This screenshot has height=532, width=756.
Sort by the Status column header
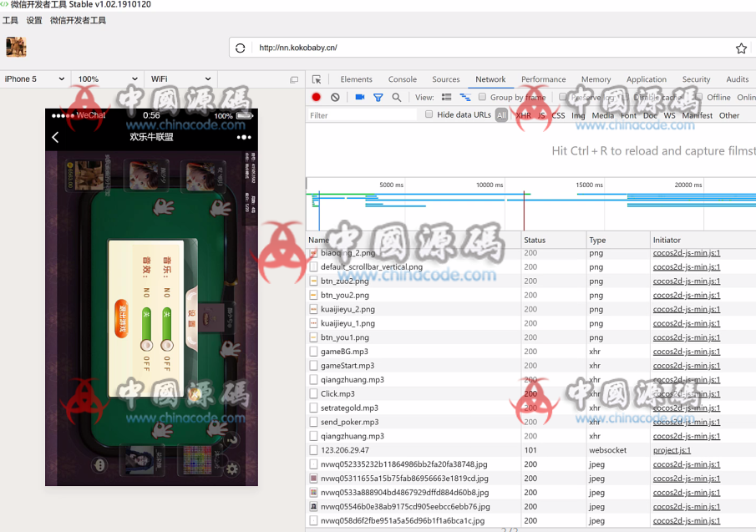[x=553, y=240]
